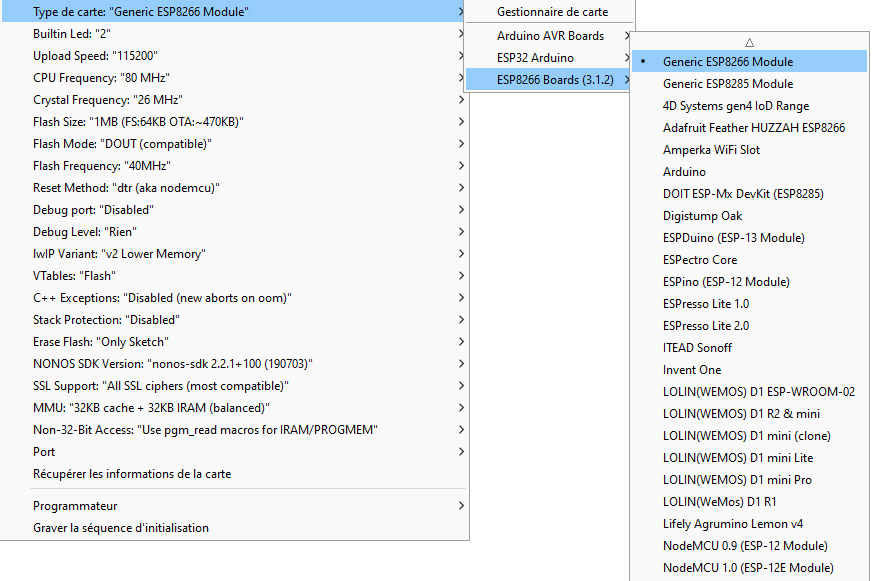Choose NodeMCU 0.9 (ESP-12 Module) board
874x581 pixels.
click(x=749, y=546)
